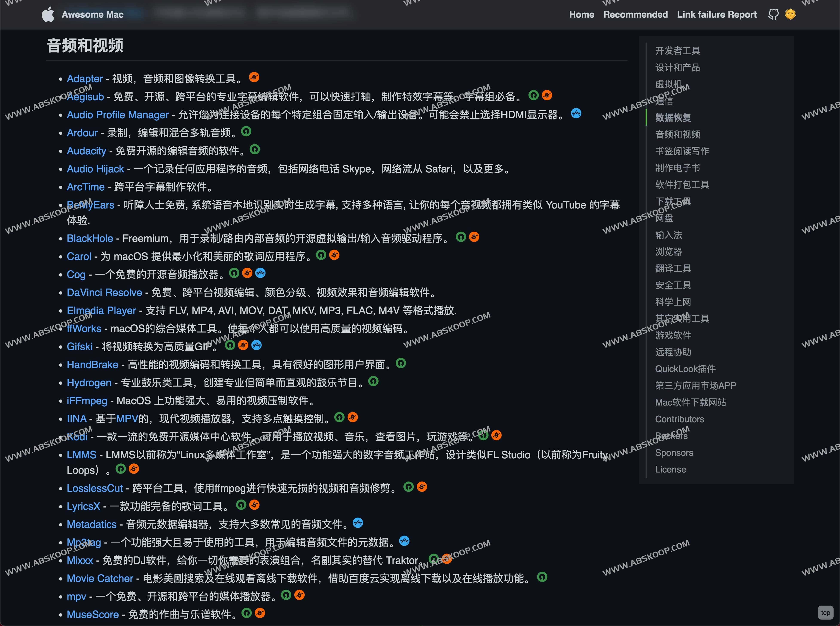The width and height of the screenshot is (840, 626).
Task: Click the open-source icon next to HandBrake
Action: tap(401, 363)
